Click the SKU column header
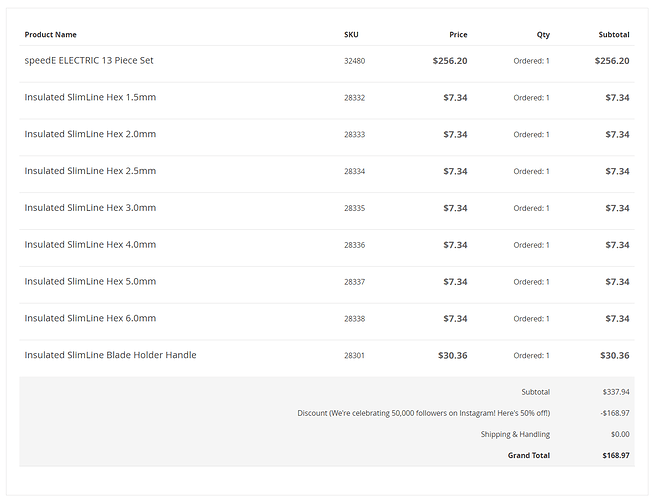The image size is (652, 500). coord(351,35)
